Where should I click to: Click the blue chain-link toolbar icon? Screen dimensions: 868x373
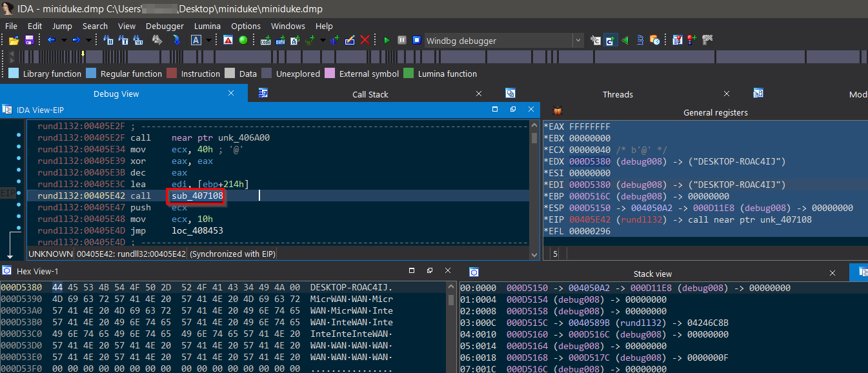tap(640, 40)
